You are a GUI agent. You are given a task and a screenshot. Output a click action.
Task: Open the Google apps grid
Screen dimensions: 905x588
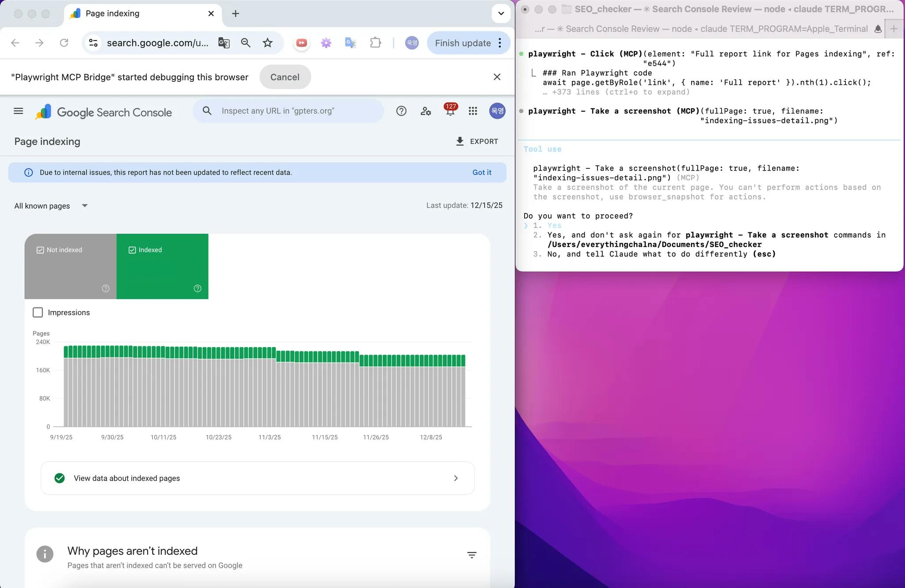click(x=473, y=111)
